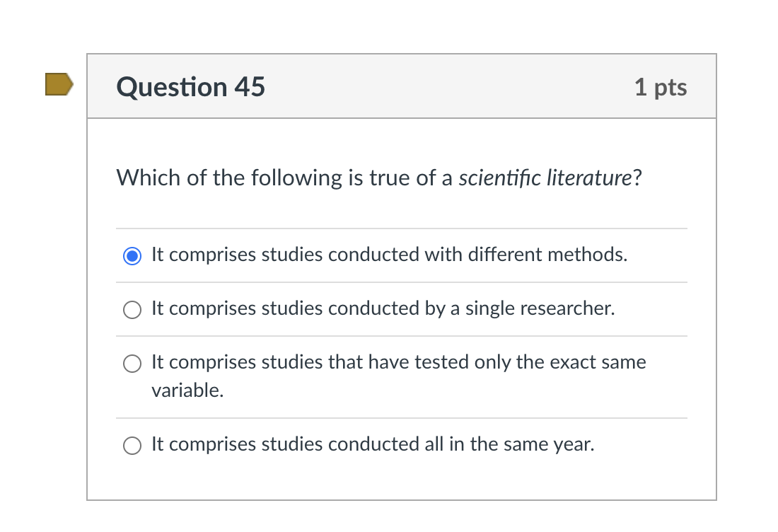Pick the 'exact same variable' radio button
Viewport: 778px width, 532px height.
point(132,363)
